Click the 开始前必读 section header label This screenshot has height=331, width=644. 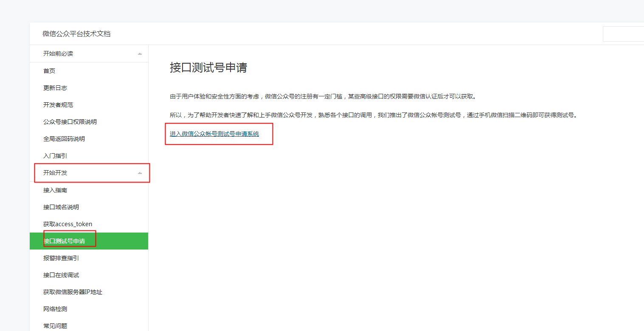[x=58, y=53]
